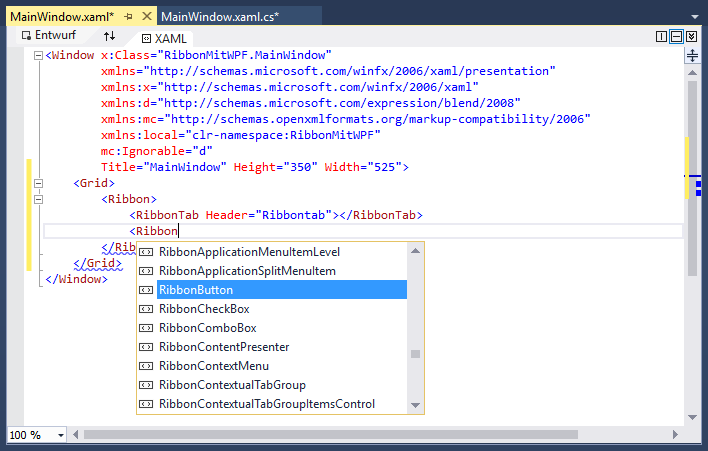Click the element icon beside RibbonContentPresenter
This screenshot has height=451, width=708.
146,347
